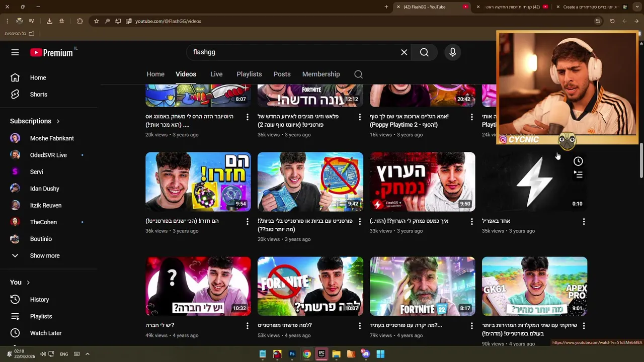
Task: Open the YouTube hamburger guide menu
Action: click(x=15, y=52)
